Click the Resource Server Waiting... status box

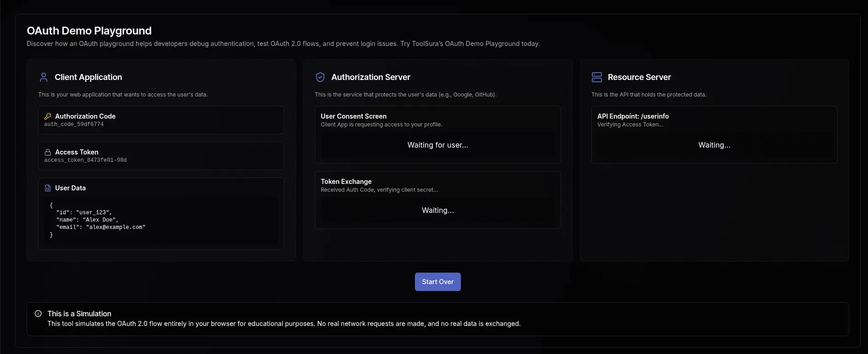click(714, 145)
